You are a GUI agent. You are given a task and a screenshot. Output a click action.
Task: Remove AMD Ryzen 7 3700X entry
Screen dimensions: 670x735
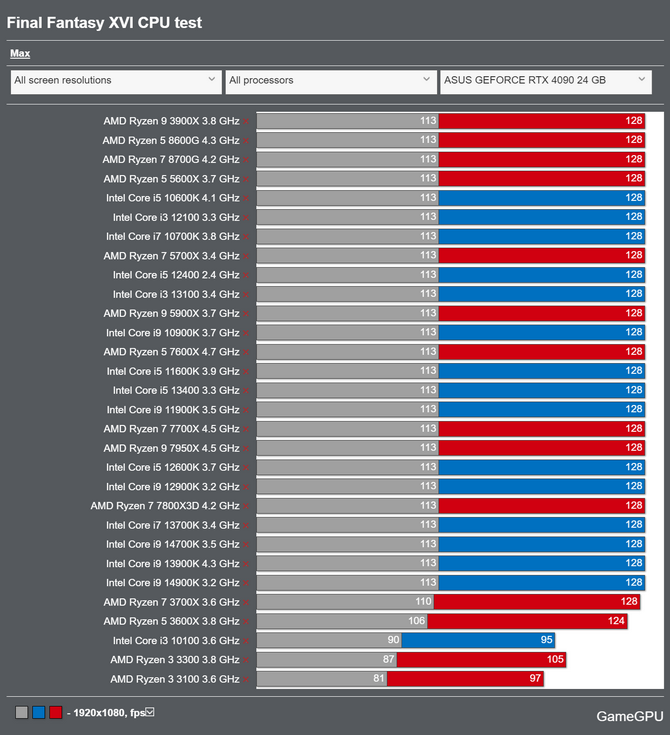[246, 602]
